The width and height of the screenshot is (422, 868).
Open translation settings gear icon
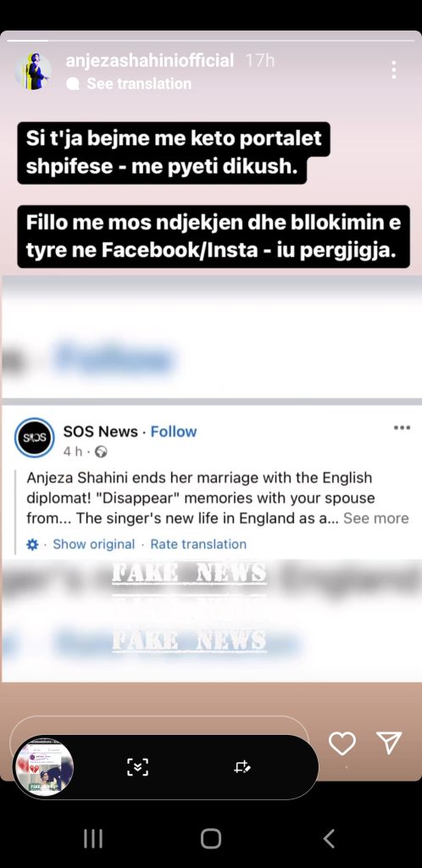pyautogui.click(x=33, y=545)
